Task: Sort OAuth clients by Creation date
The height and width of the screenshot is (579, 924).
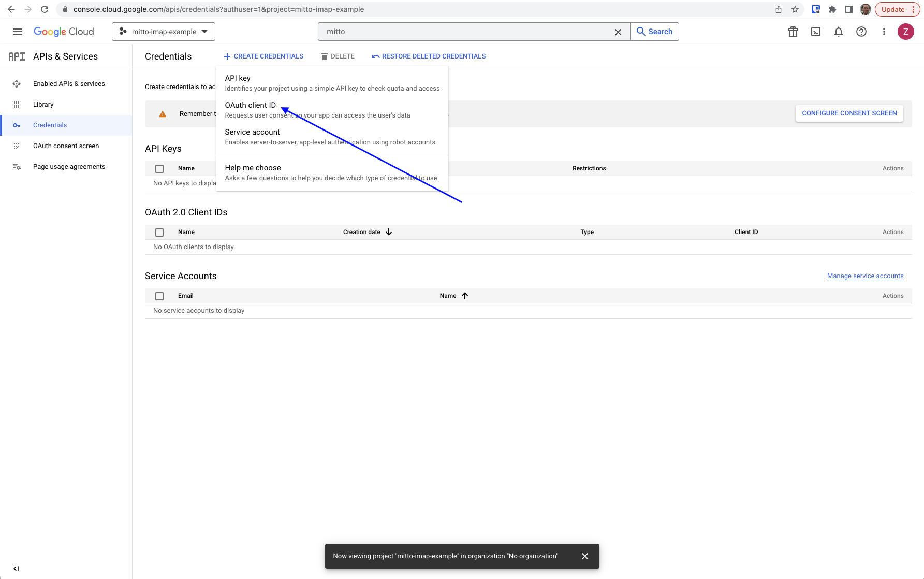Action: coord(368,232)
